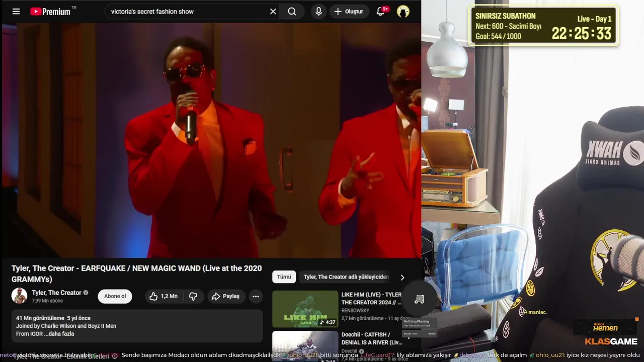Click the 'SINIRSIZ SUBATHON' overlay title
The height and width of the screenshot is (362, 644).
pos(505,16)
